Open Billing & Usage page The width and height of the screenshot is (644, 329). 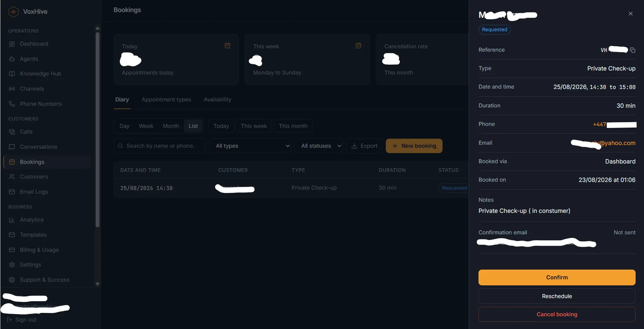coord(39,250)
